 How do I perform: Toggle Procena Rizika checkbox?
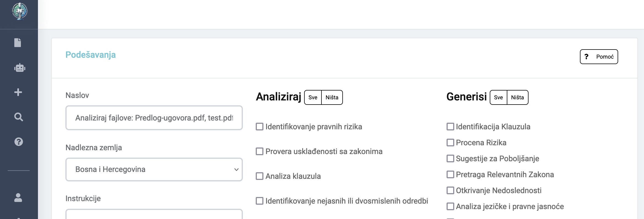point(450,143)
